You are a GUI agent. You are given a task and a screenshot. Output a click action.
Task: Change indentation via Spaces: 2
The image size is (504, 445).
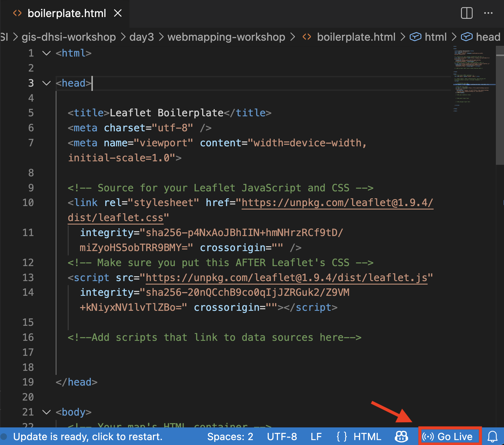tap(230, 437)
